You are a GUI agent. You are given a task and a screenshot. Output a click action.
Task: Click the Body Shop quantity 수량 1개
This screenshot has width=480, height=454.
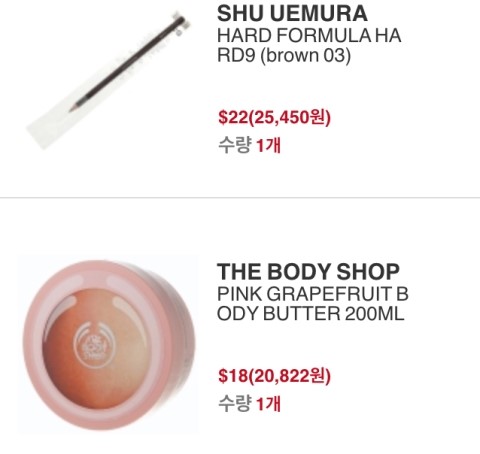249,403
